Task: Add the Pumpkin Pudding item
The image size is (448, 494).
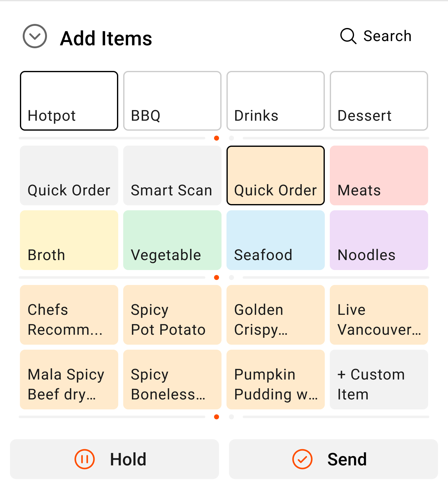Action: [x=276, y=380]
